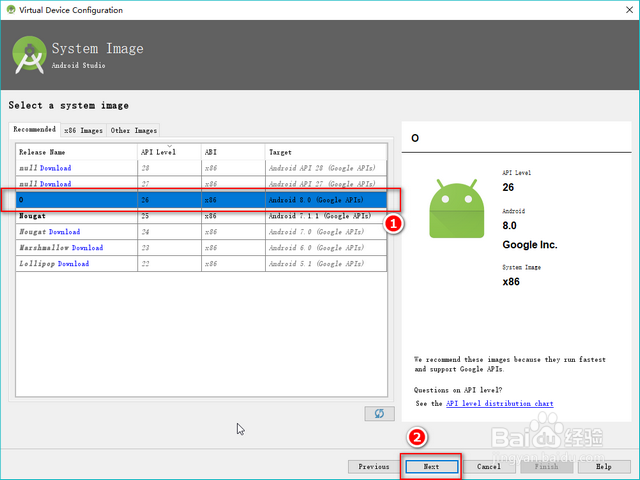Click Android API 27 (Google APIs) cell

point(326,184)
